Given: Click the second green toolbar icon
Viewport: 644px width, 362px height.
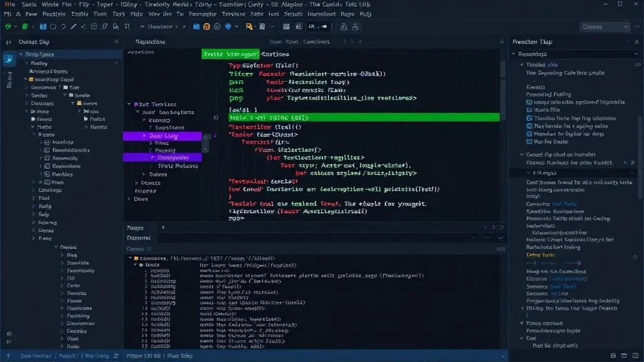Looking at the screenshot, I should pos(25,26).
